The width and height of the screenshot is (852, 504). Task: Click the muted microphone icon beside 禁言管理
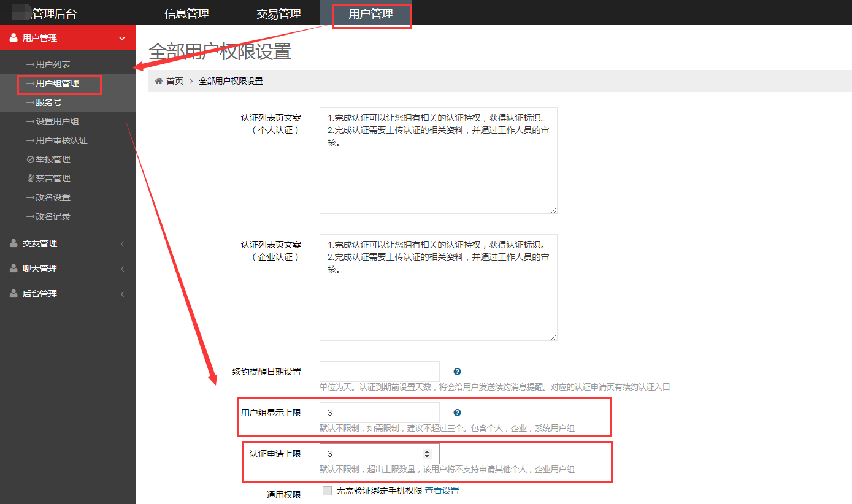pyautogui.click(x=30, y=178)
